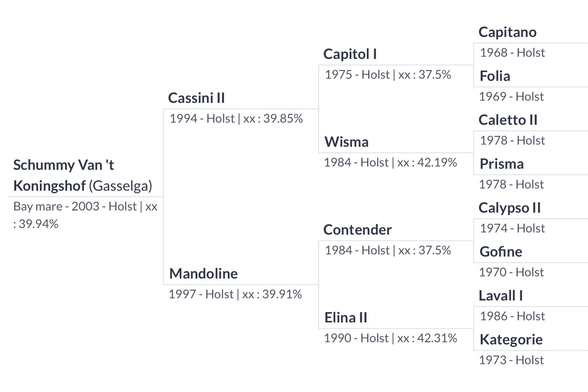
Task: Click the Capitol I horse name
Action: (x=350, y=54)
